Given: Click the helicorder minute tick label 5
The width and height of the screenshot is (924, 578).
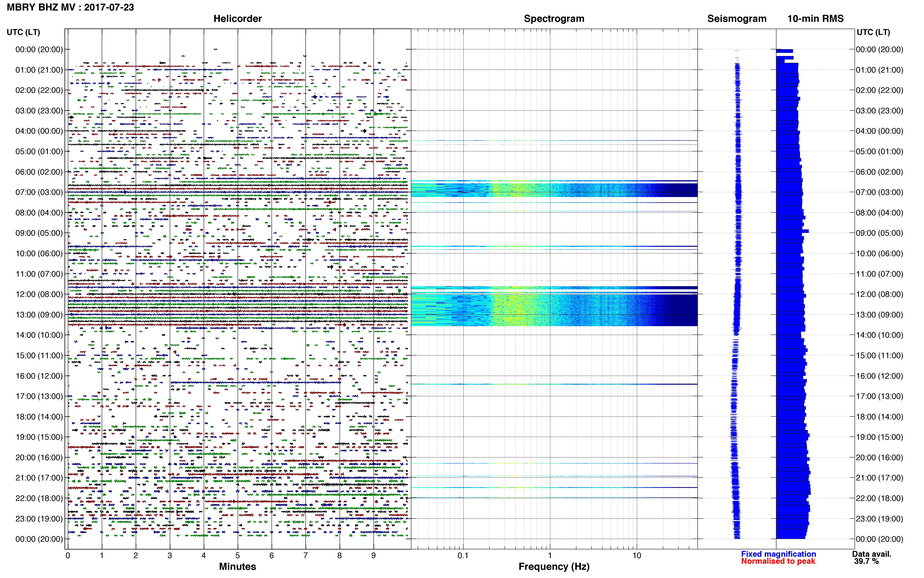Looking at the screenshot, I should click(x=238, y=555).
